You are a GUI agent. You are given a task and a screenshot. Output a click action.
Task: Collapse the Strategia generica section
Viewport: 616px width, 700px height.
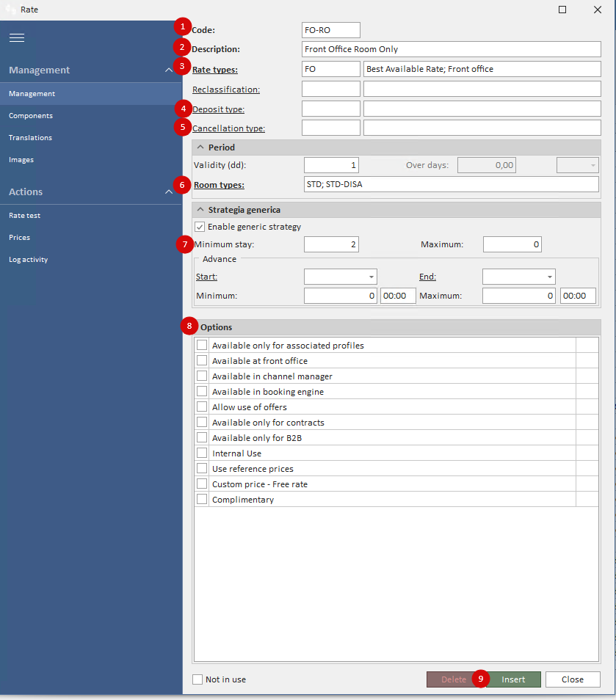(200, 210)
